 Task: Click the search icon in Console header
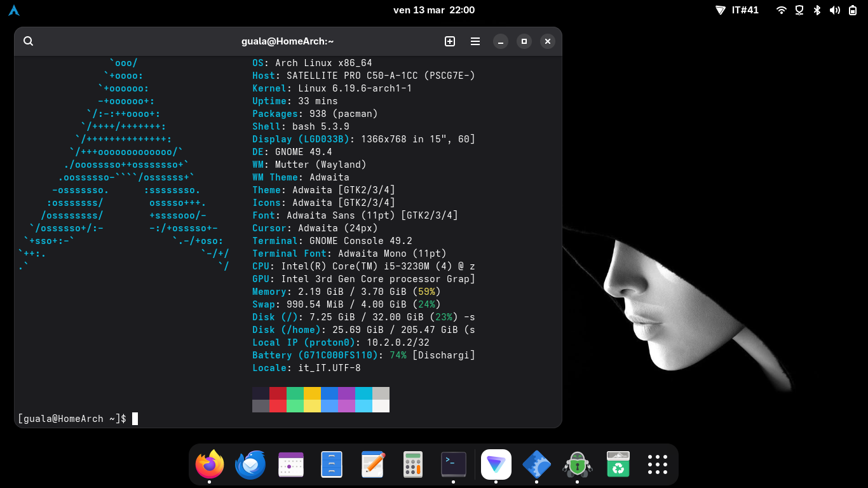tap(28, 41)
